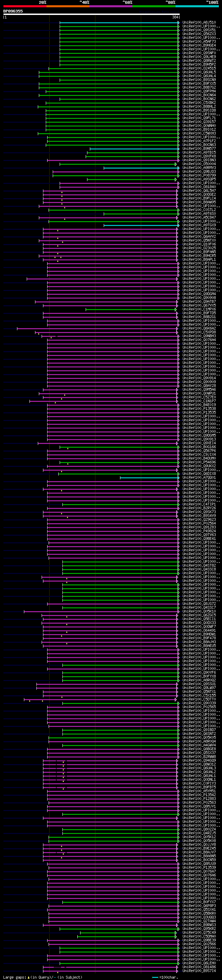
Task: Click hit label UniRef100_A9T6S0
Action: click(x=199, y=213)
